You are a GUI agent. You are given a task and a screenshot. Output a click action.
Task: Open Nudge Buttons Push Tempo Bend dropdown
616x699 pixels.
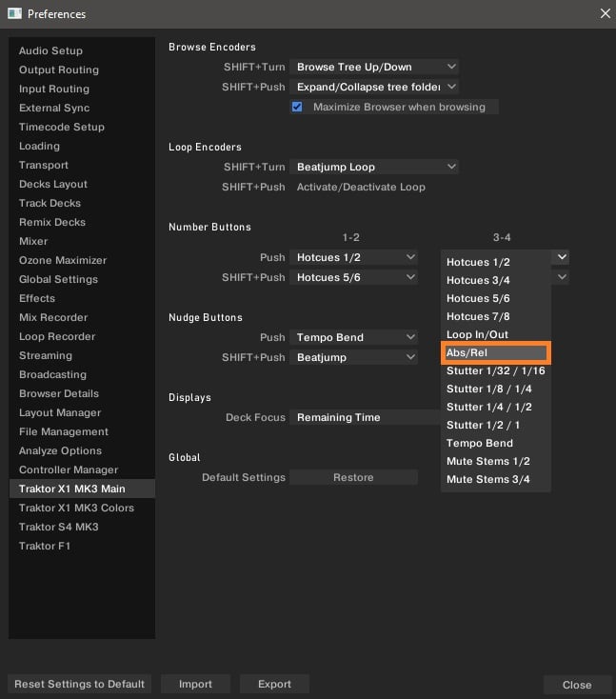point(353,337)
